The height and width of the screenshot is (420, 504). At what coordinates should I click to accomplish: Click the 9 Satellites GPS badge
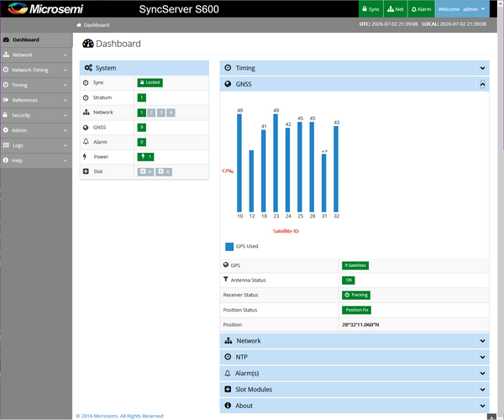click(355, 265)
